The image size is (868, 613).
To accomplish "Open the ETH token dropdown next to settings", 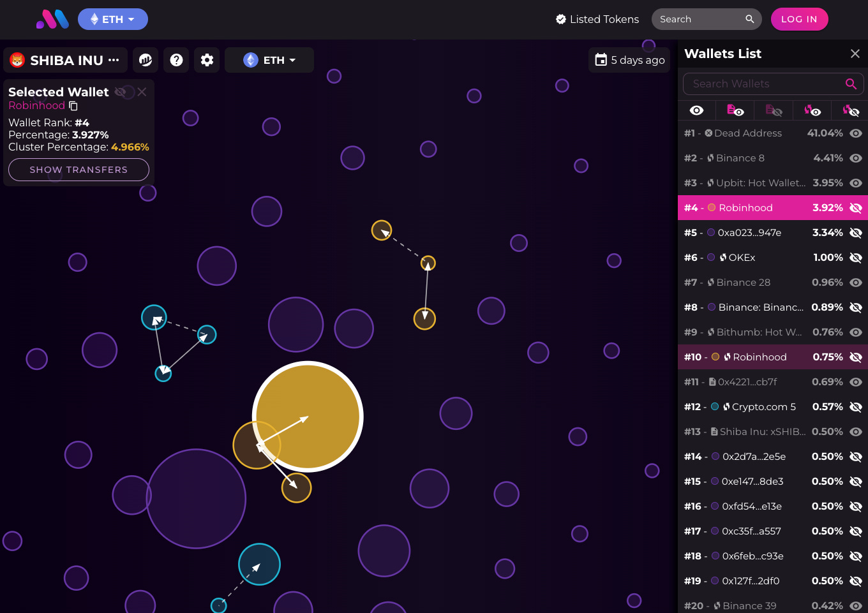I will click(x=269, y=60).
